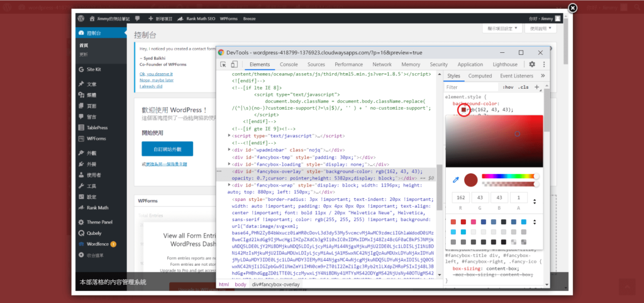Open the 頁面 pages menu
644x303 pixels.
[91, 106]
